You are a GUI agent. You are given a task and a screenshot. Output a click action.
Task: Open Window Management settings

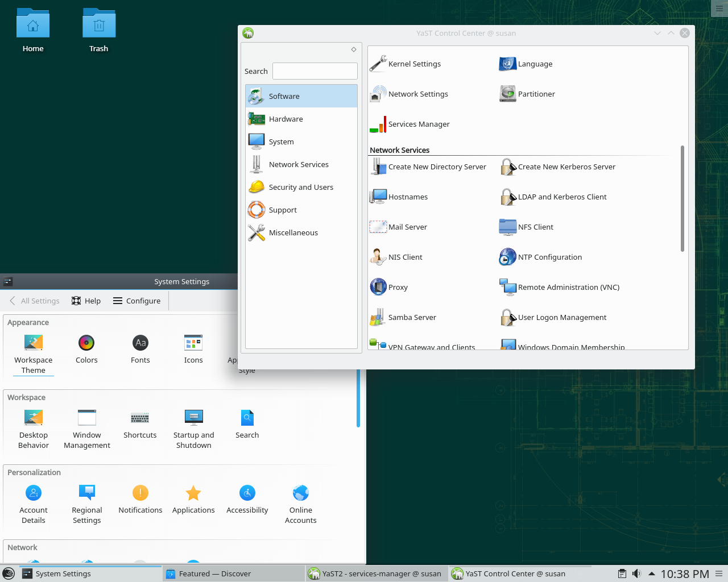pyautogui.click(x=87, y=429)
